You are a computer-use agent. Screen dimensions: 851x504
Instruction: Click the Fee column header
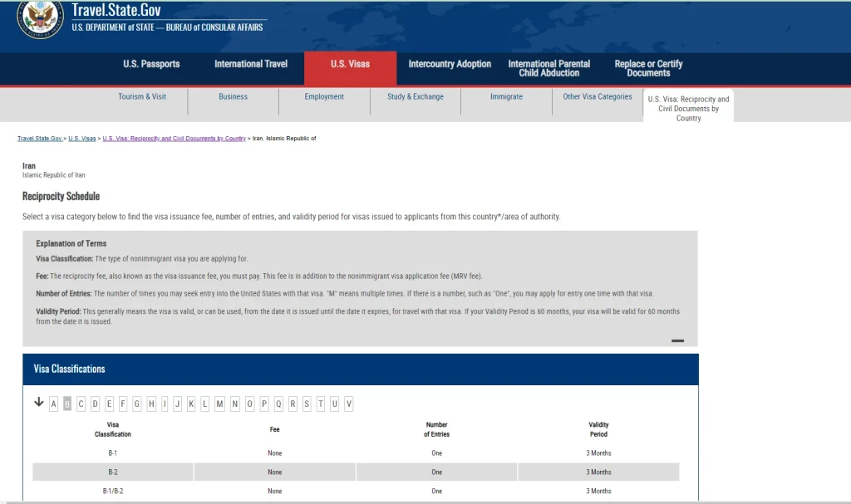[274, 429]
